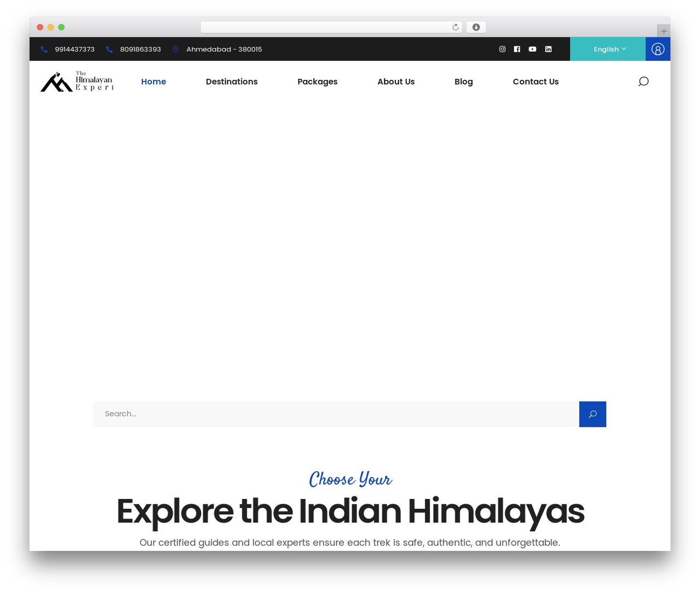The image size is (700, 593).
Task: Submit search with the blue magnifier button
Action: click(x=593, y=414)
